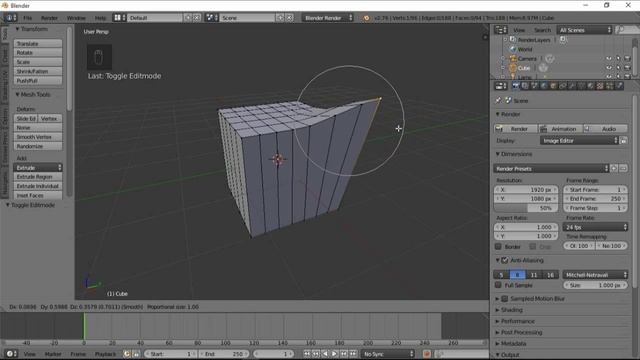
Task: Open the Mitchell-Netravali filter dropdown
Action: (595, 275)
